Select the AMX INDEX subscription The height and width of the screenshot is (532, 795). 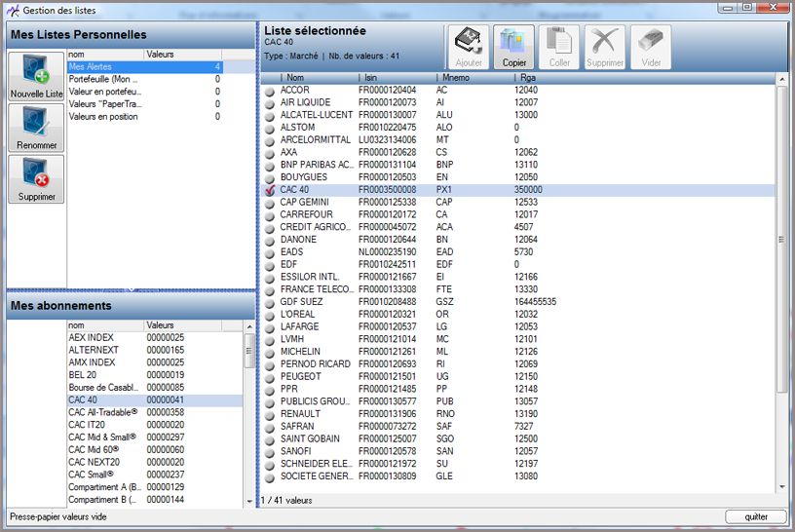[x=155, y=362]
